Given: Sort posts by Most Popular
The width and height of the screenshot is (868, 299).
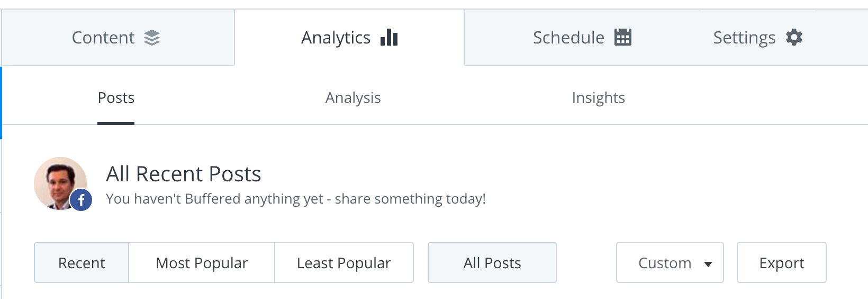Looking at the screenshot, I should [x=202, y=262].
